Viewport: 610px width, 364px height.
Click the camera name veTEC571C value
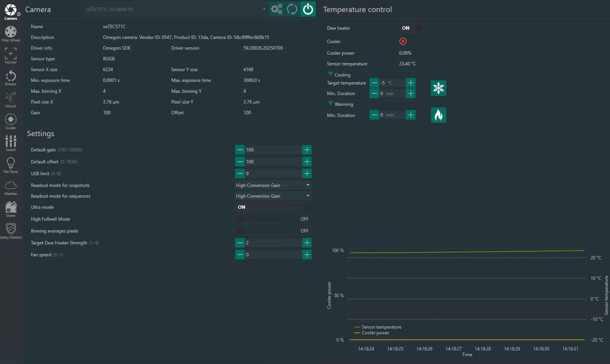point(114,27)
